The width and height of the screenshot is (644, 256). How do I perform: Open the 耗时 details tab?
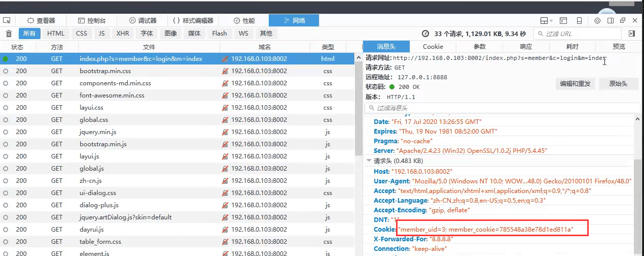coord(573,46)
